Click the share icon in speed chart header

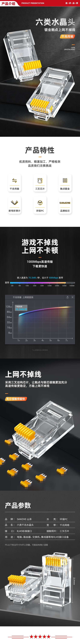(x=67, y=297)
